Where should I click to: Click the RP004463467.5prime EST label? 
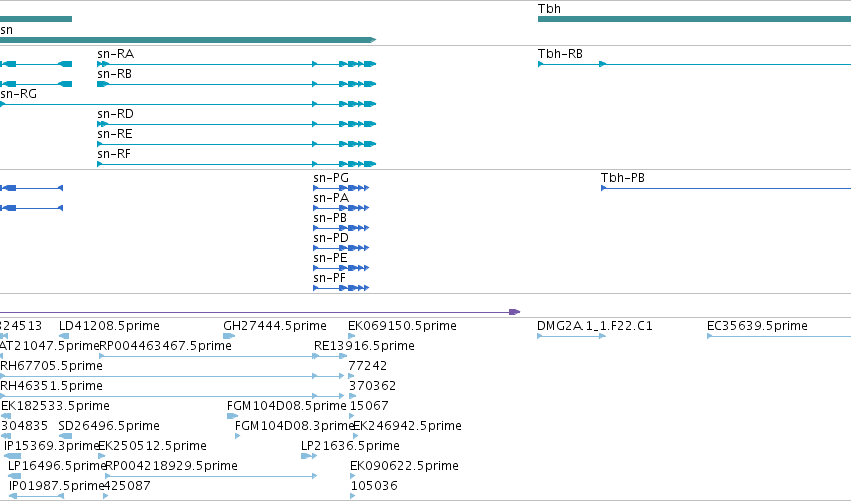pos(166,346)
